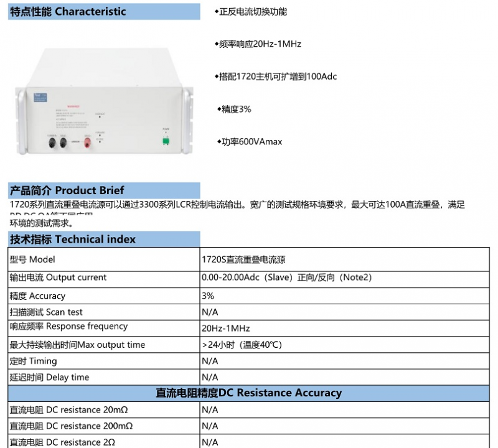Click the value "1720S直流重叠电流源"
Image resolution: width=498 pixels, height=448 pixels.
243,259
